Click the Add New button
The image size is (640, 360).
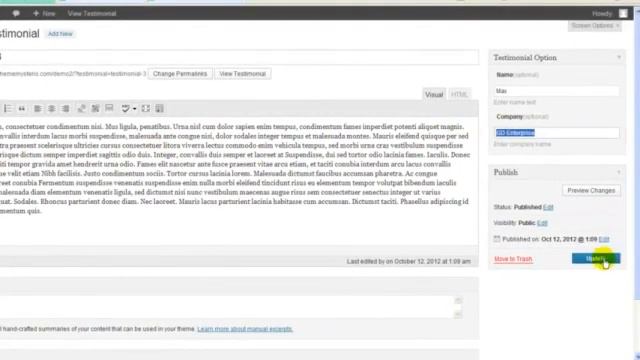tap(60, 34)
